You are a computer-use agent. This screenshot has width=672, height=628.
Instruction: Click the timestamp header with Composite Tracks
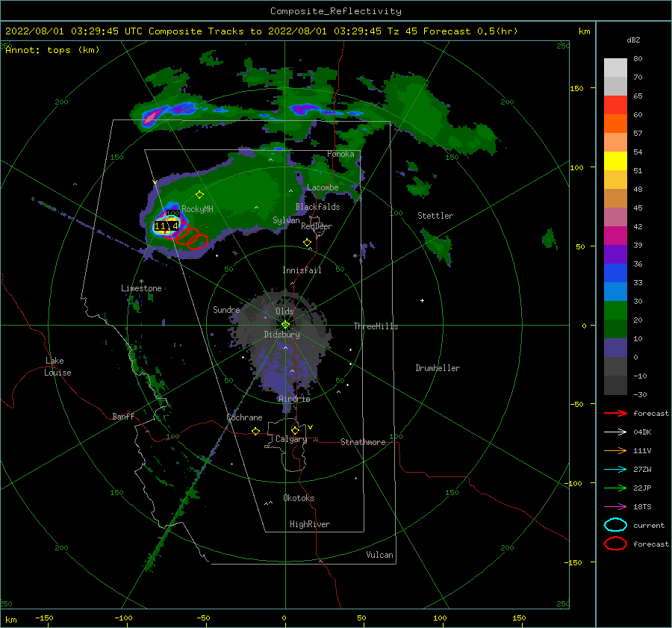click(x=261, y=31)
